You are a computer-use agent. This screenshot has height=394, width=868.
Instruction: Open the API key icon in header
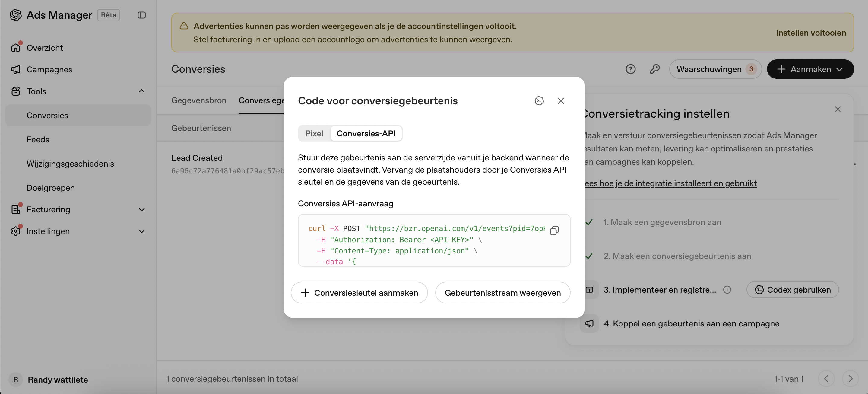(x=654, y=69)
